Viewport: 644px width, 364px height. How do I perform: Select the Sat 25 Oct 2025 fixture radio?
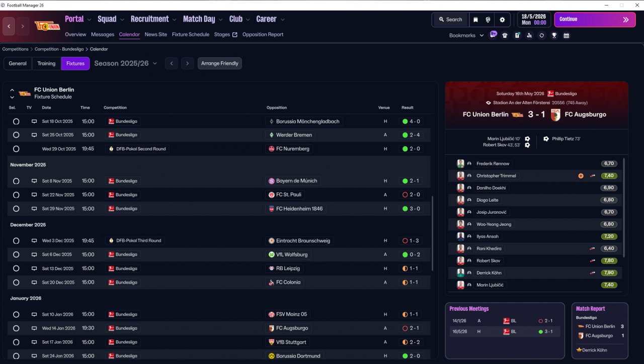click(16, 135)
